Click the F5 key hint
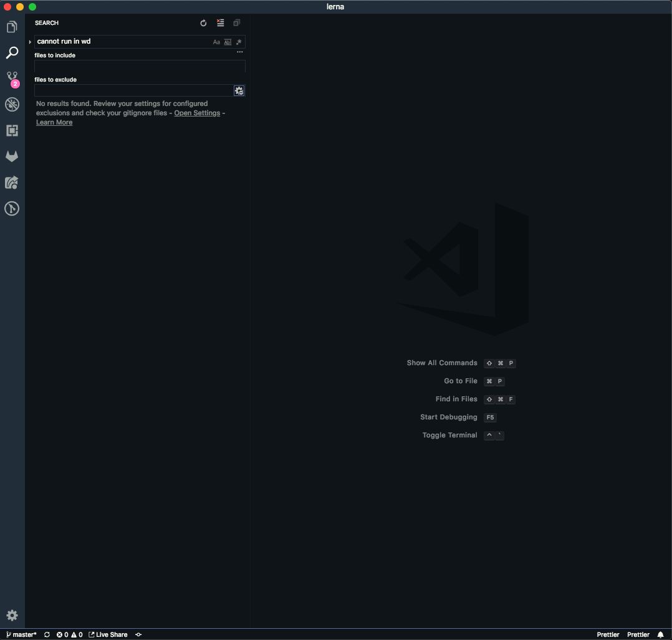 click(x=490, y=418)
